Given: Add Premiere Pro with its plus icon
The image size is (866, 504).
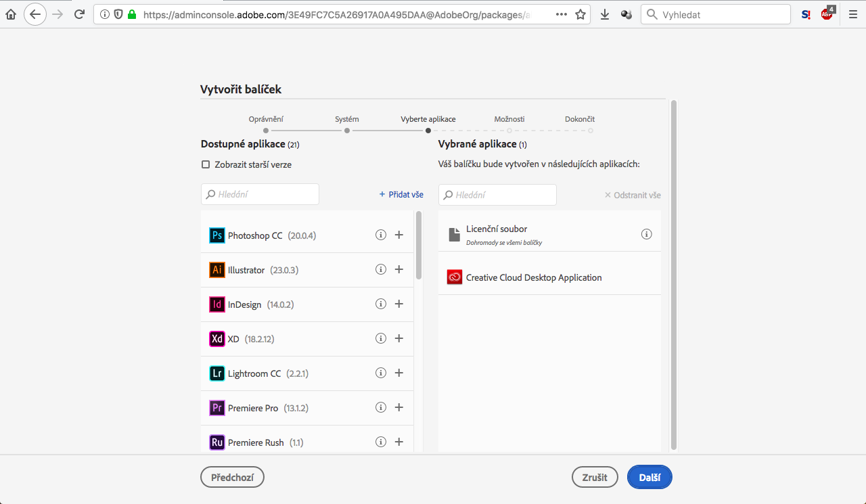Looking at the screenshot, I should [x=399, y=407].
